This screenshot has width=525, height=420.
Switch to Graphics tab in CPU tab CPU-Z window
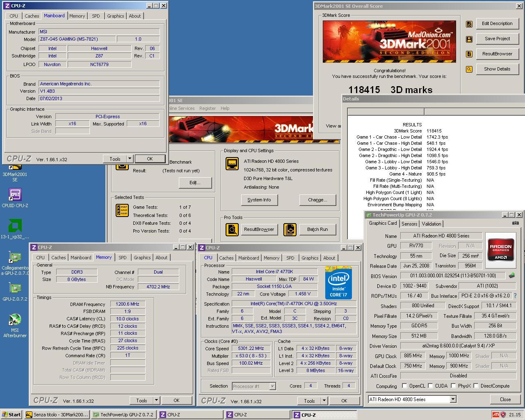(x=310, y=258)
